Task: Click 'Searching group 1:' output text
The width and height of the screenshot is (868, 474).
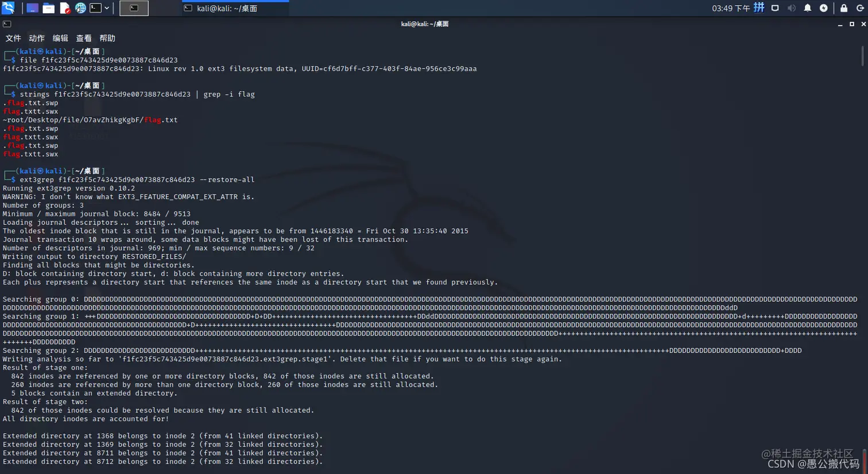Action: pos(41,317)
